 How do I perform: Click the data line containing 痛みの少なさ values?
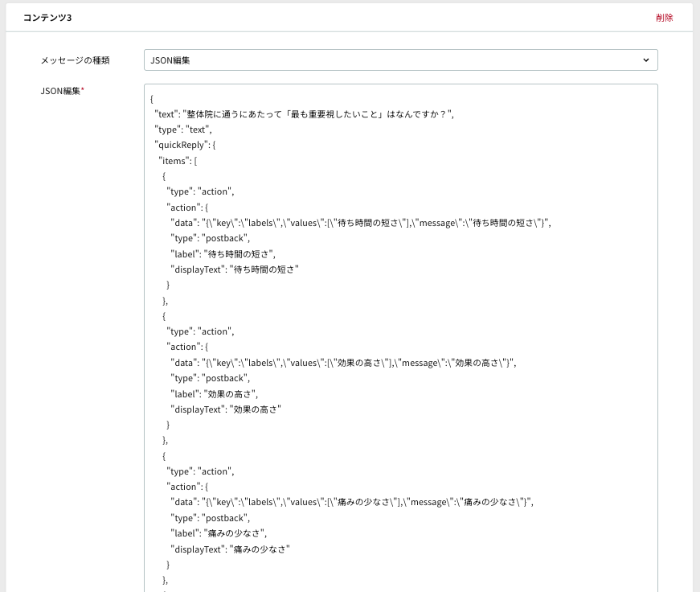352,502
